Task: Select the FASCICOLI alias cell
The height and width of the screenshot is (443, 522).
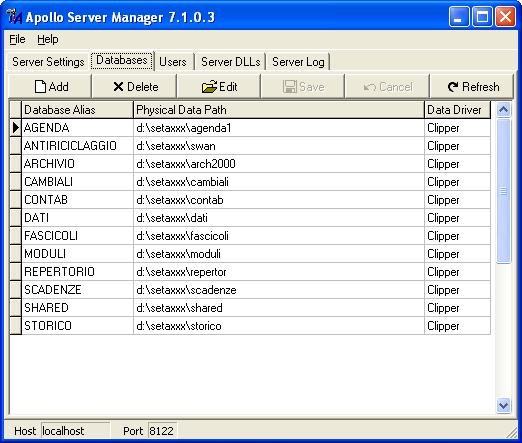Action: click(77, 236)
